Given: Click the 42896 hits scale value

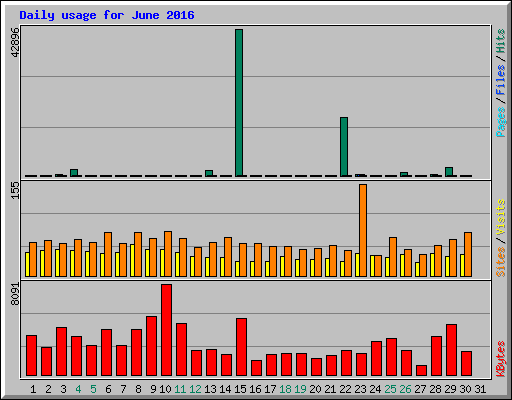Looking at the screenshot, I should (x=15, y=42).
